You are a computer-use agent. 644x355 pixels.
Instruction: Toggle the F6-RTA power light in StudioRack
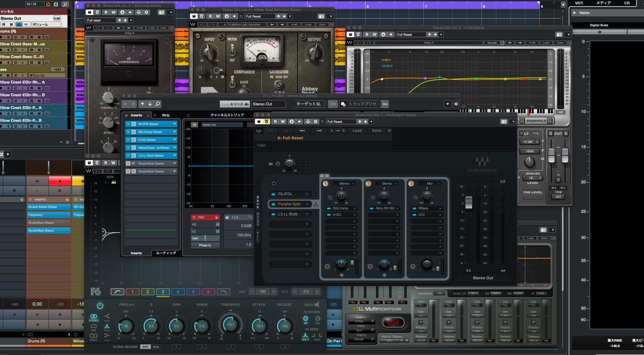click(273, 194)
